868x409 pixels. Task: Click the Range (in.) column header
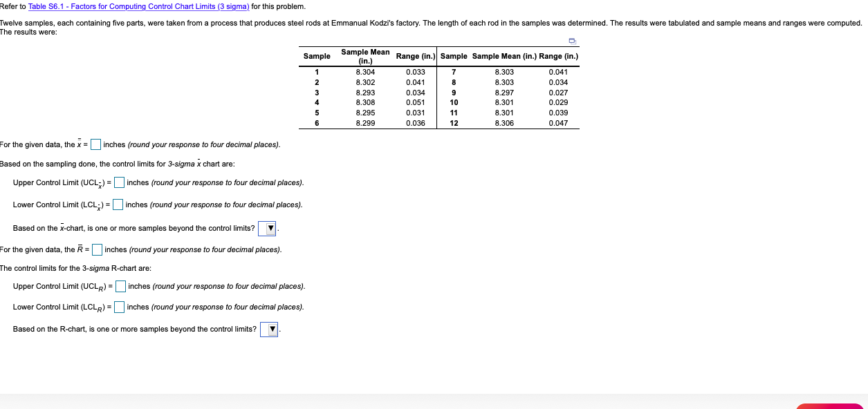414,55
